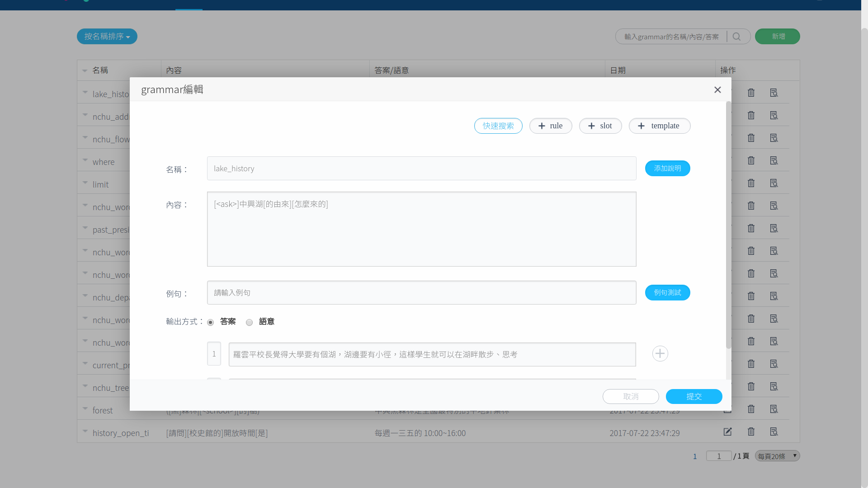
Task: Expand the history_open_ti row arrow
Action: [x=85, y=431]
